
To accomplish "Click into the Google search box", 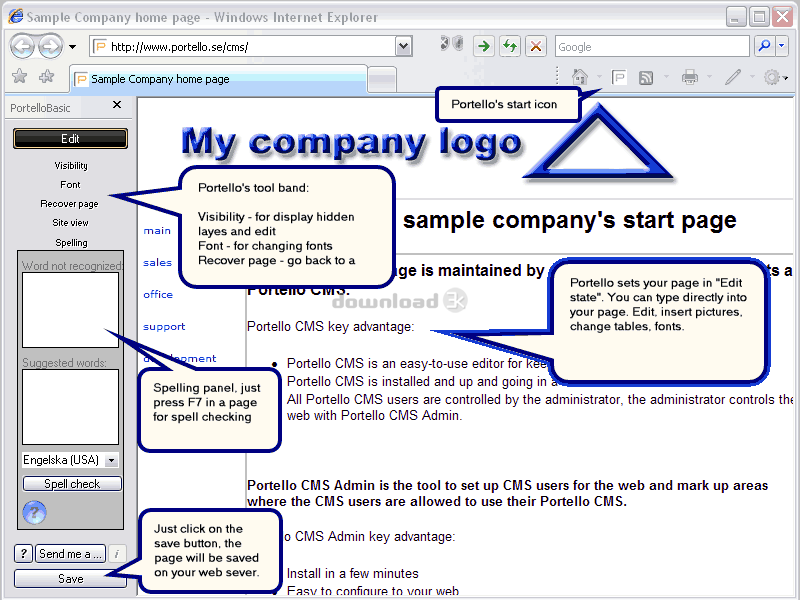I will [x=650, y=46].
